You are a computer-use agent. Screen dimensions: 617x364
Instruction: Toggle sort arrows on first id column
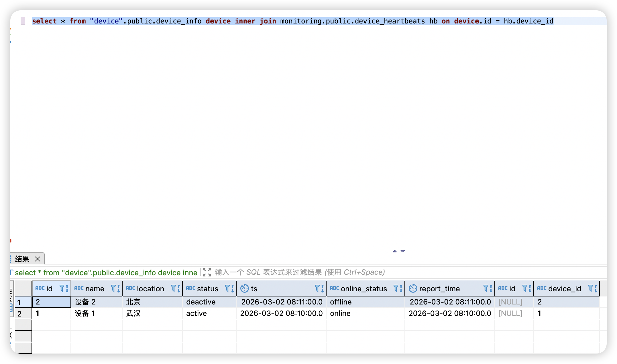pyautogui.click(x=67, y=288)
